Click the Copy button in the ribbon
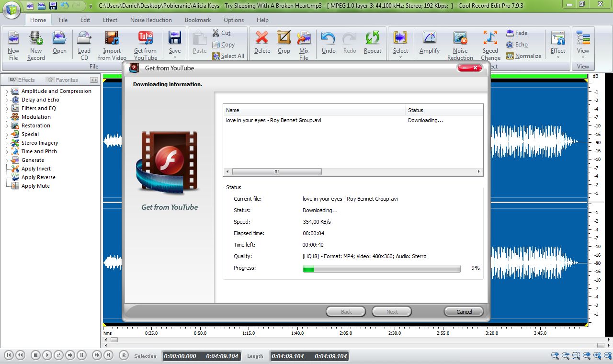The image size is (613, 364). [224, 45]
